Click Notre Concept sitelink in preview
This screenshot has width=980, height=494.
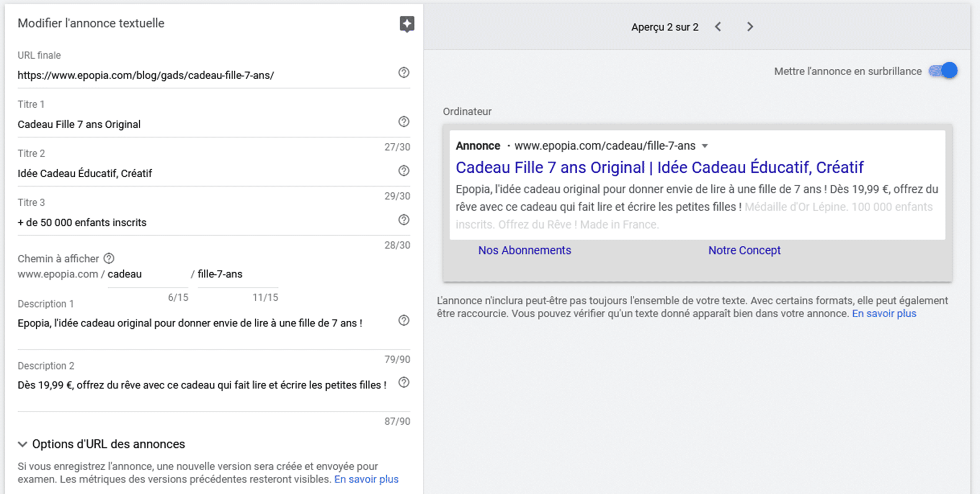744,250
